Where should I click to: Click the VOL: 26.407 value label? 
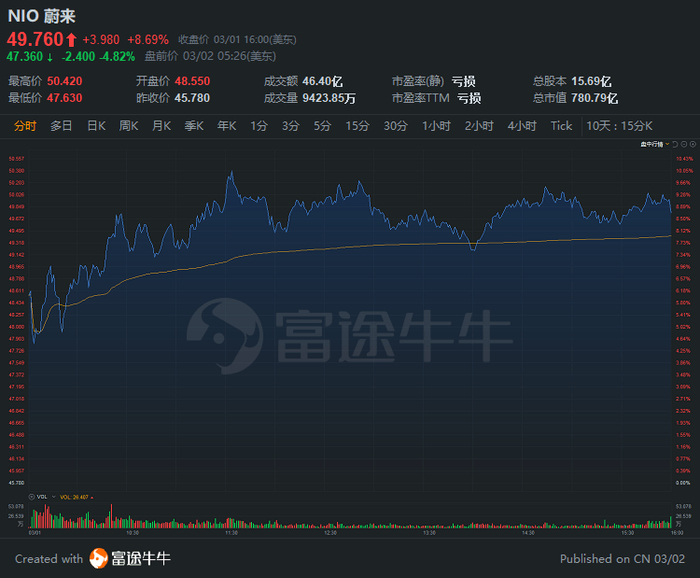[x=74, y=497]
